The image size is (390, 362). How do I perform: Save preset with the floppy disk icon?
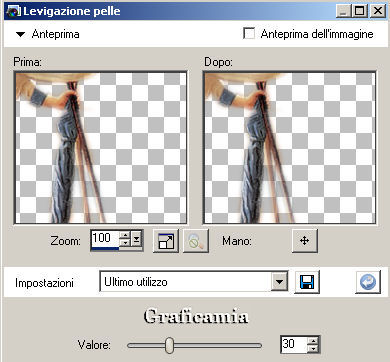[307, 282]
